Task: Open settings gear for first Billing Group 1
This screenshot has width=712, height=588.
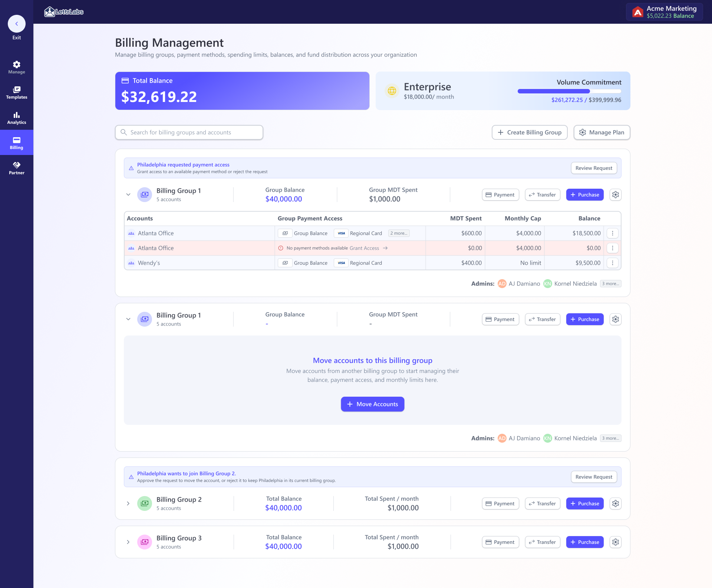Action: point(616,195)
